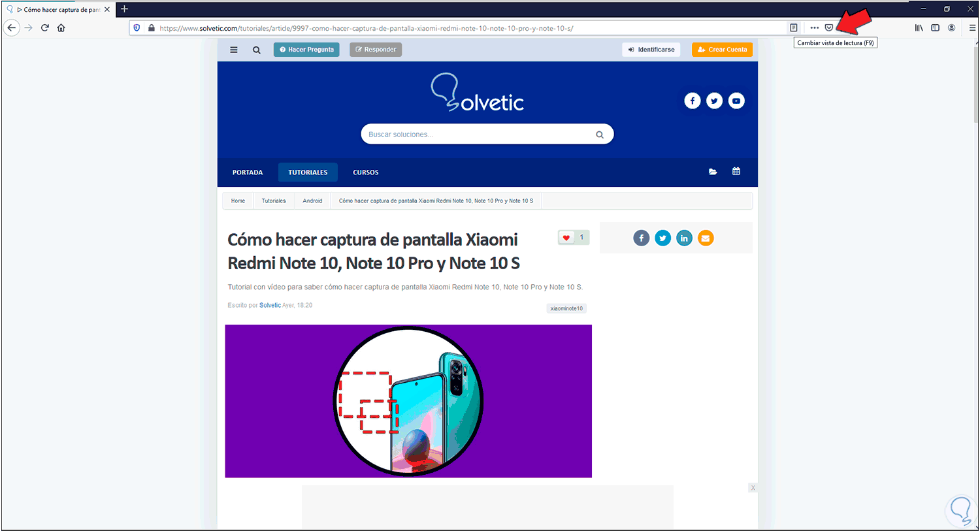Save page to Pocket
The image size is (980, 531).
tap(829, 28)
